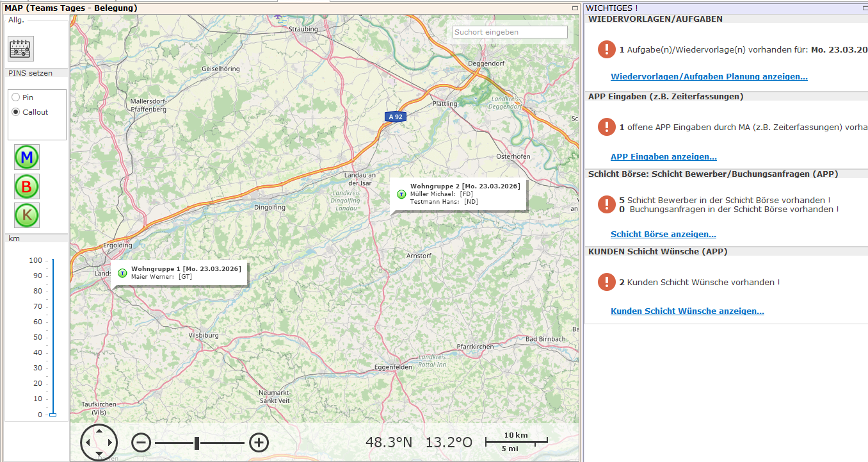Zoom in with the map plus button
Viewport: 868px width, 462px height.
pos(259,442)
